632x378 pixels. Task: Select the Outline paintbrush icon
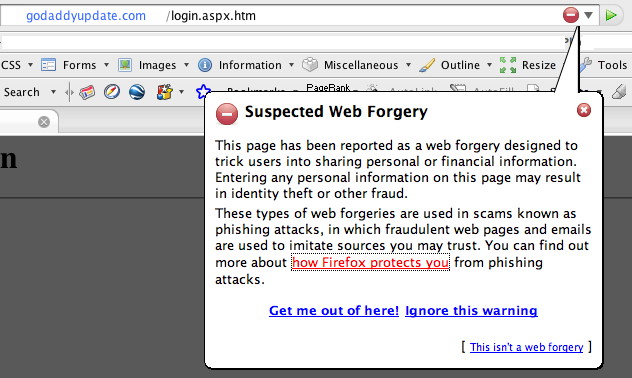point(427,65)
